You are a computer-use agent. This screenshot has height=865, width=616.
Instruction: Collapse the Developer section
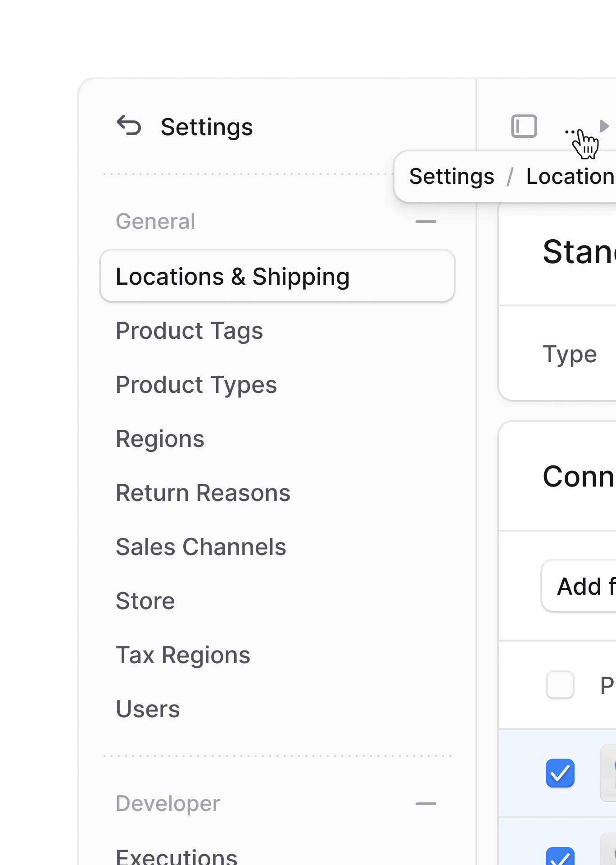pos(426,804)
